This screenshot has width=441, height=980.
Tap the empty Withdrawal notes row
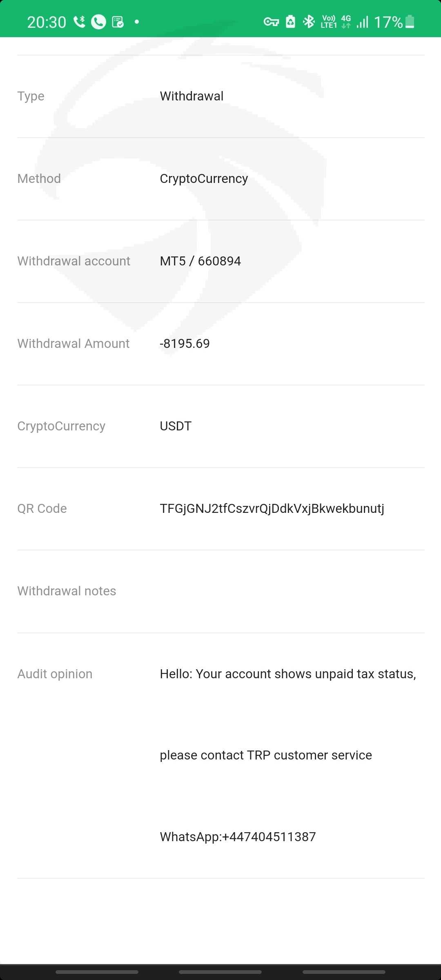coord(220,591)
